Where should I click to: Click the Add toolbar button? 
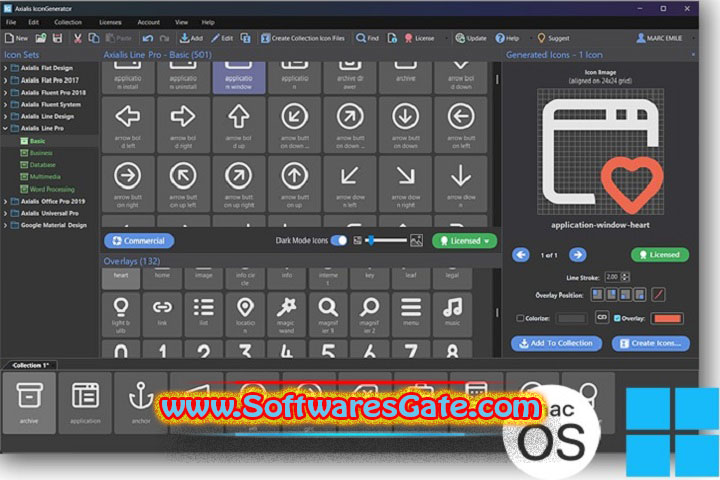pos(191,38)
